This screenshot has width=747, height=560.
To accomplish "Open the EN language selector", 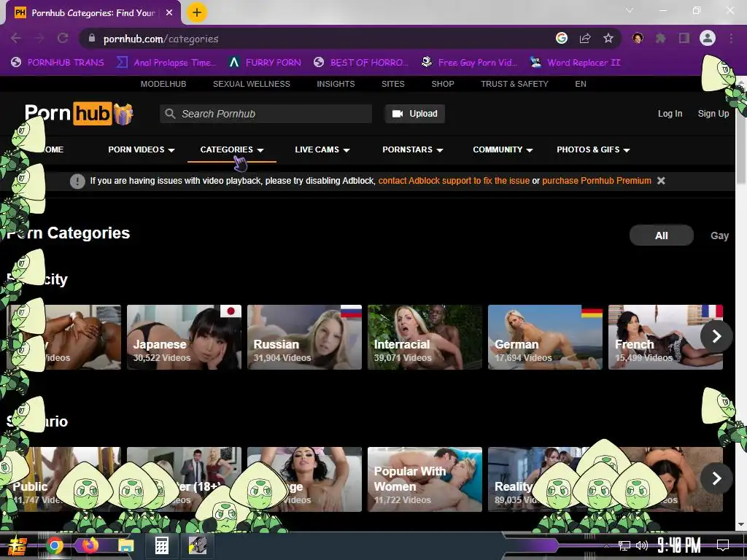I will (x=580, y=84).
